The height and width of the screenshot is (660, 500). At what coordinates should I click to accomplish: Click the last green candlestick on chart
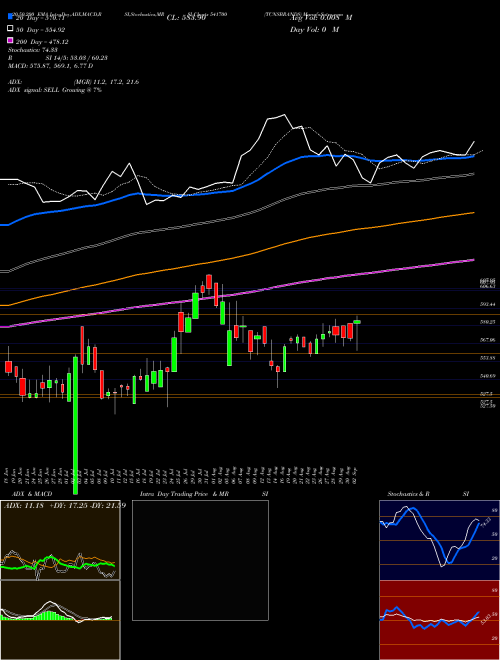[357, 322]
